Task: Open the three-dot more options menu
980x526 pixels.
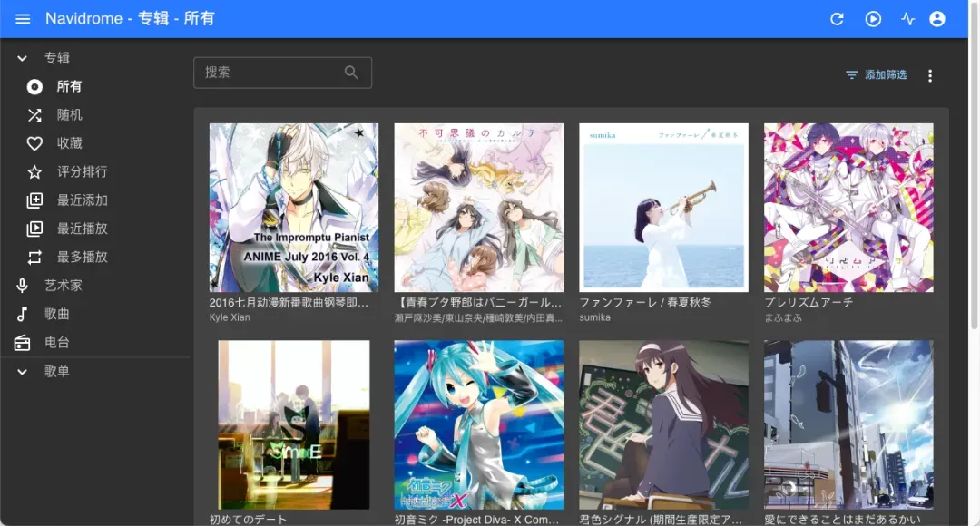Action: pyautogui.click(x=930, y=76)
